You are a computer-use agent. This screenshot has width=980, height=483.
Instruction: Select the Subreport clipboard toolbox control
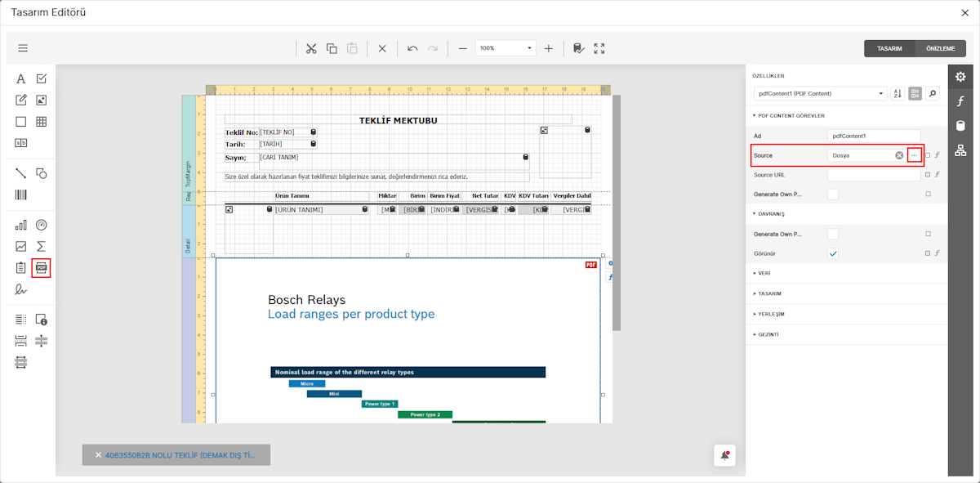tap(21, 267)
